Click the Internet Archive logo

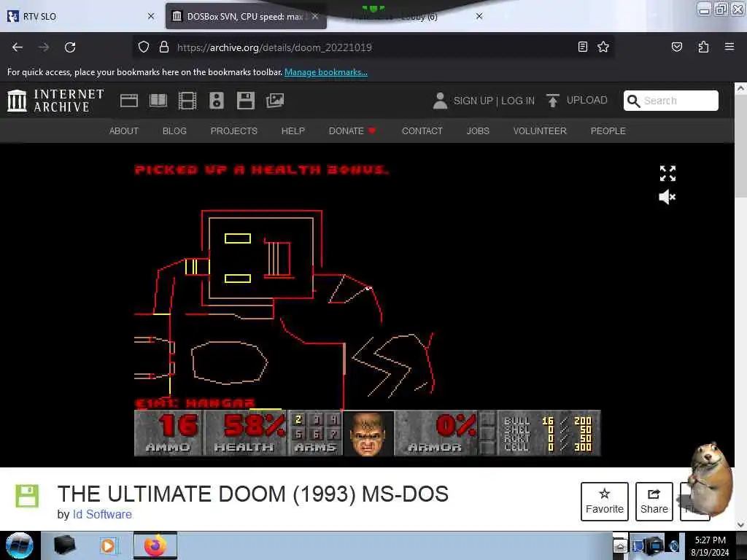[55, 101]
